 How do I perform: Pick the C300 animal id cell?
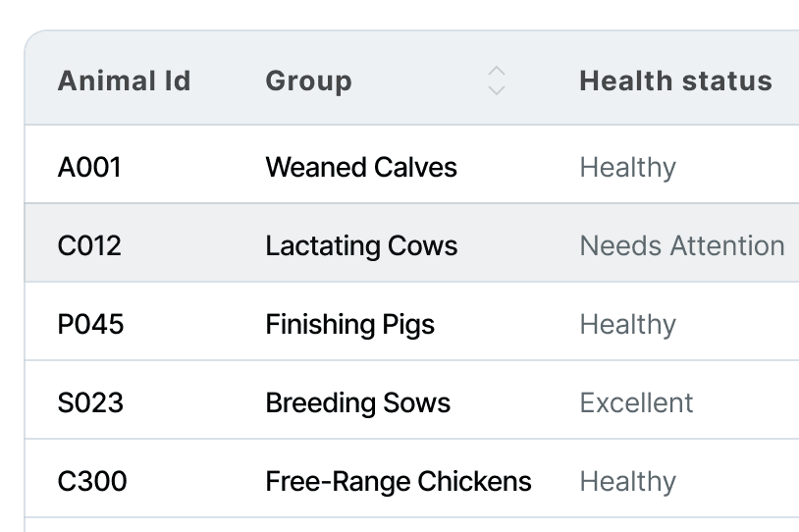click(x=91, y=481)
